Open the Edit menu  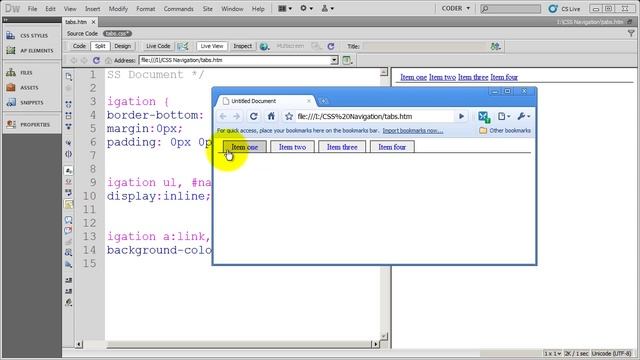[x=50, y=9]
